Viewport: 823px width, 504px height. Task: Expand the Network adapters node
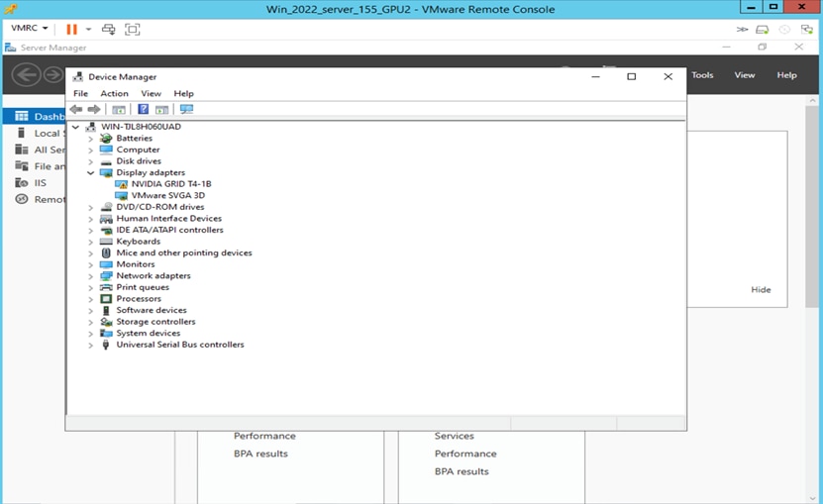pos(91,276)
